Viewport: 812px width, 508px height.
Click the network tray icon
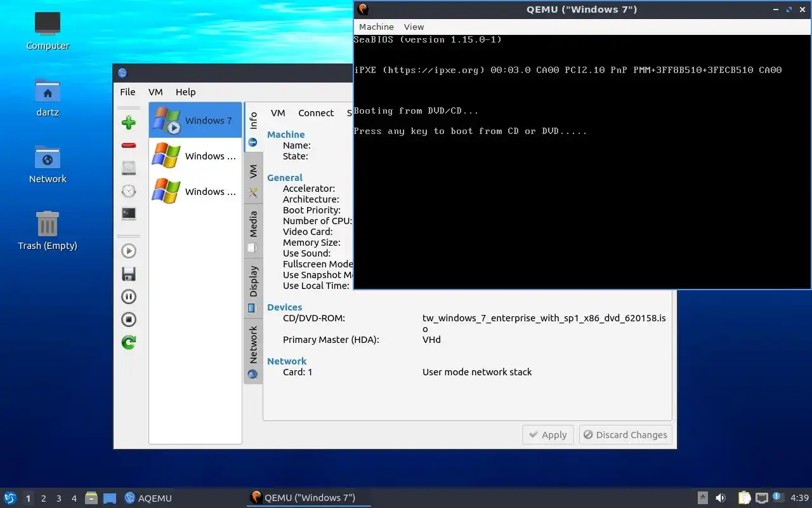[762, 498]
